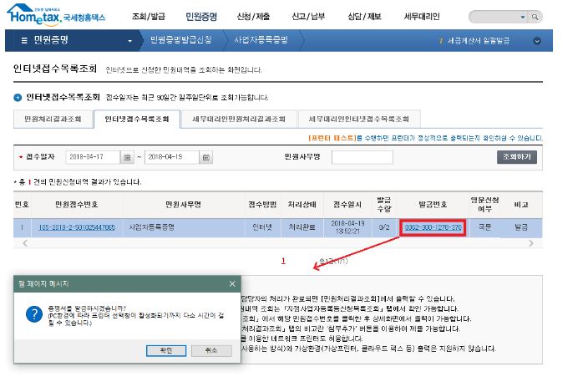Click the 0/2 issue count cell
588x387 pixels.
tap(384, 227)
